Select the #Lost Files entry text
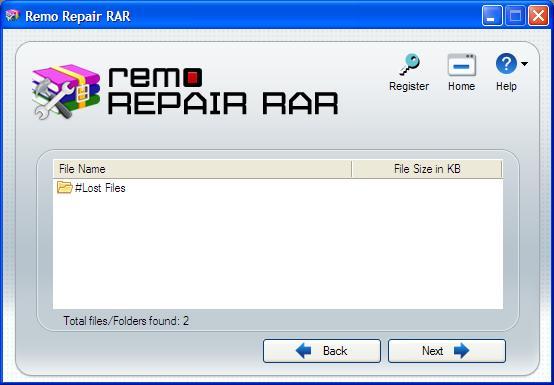Screen dimensions: 554x385 (x=100, y=188)
